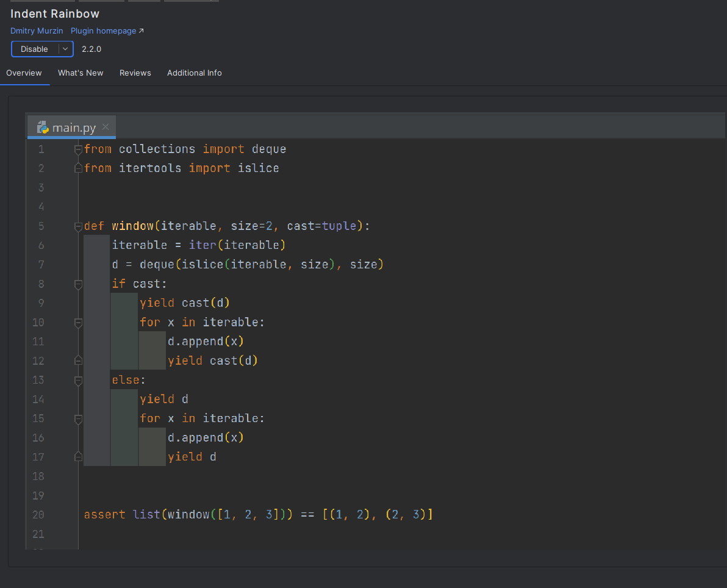Viewport: 727px width, 588px height.
Task: Click the 'collections' module name on line 1
Action: coord(157,149)
